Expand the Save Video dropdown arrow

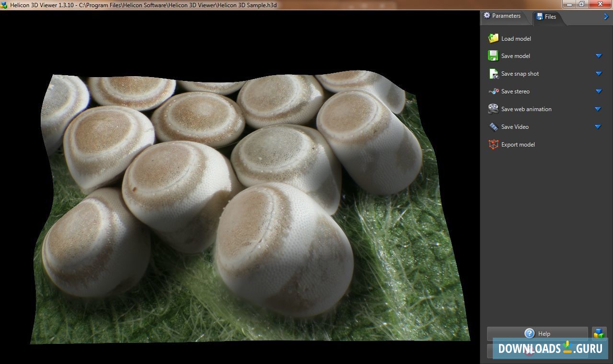tap(598, 127)
